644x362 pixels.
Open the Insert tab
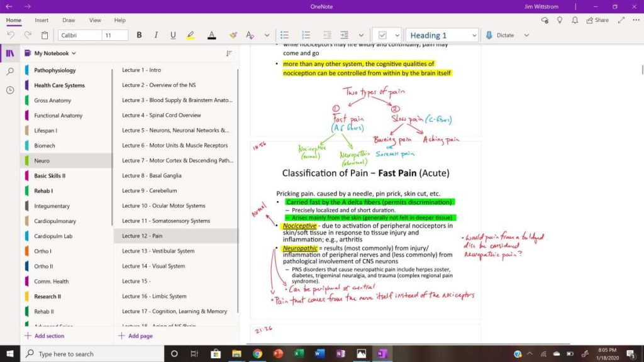pos(42,20)
